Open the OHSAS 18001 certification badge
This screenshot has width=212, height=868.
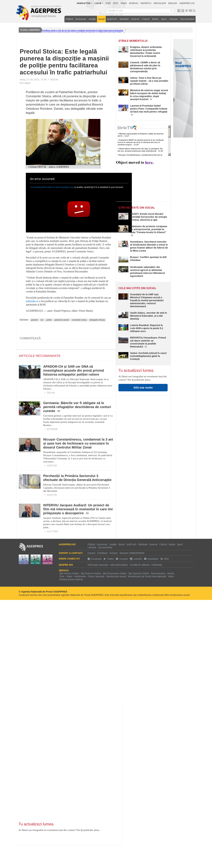click(x=48, y=559)
